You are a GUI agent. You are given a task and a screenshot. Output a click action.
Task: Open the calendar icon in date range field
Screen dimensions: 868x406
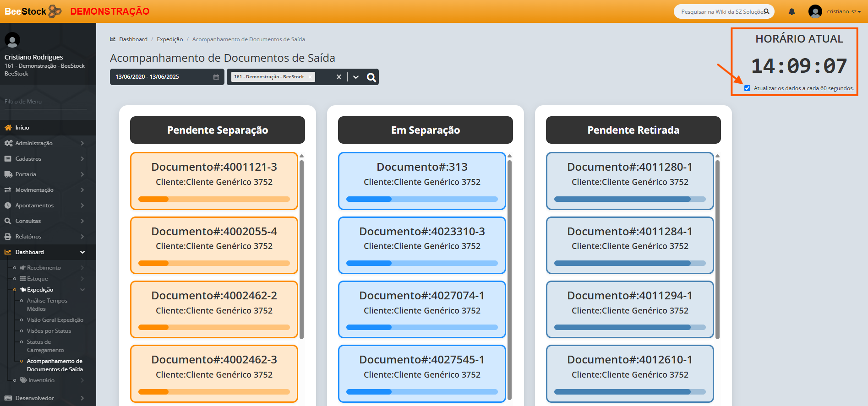pyautogui.click(x=216, y=77)
